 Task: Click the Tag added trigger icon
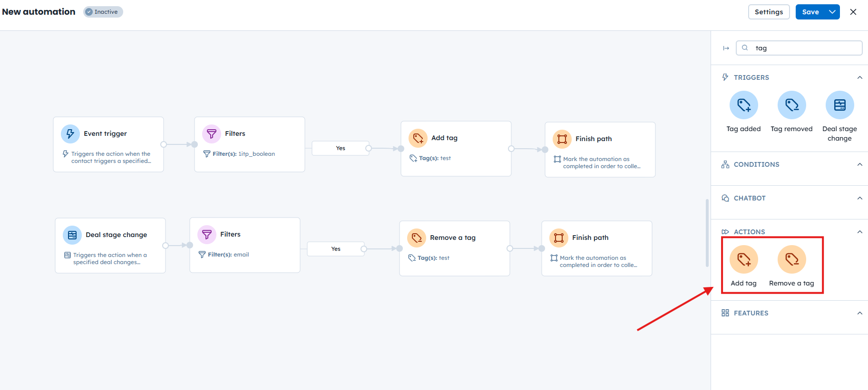tap(743, 105)
